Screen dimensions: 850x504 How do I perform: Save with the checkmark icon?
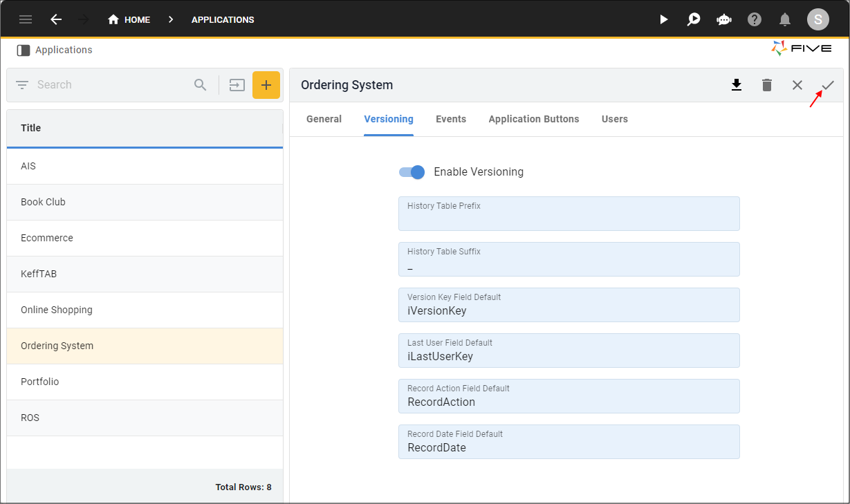tap(828, 85)
